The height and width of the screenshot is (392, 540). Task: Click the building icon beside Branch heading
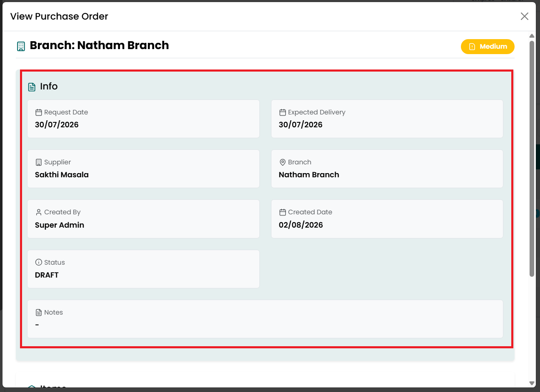pyautogui.click(x=21, y=46)
